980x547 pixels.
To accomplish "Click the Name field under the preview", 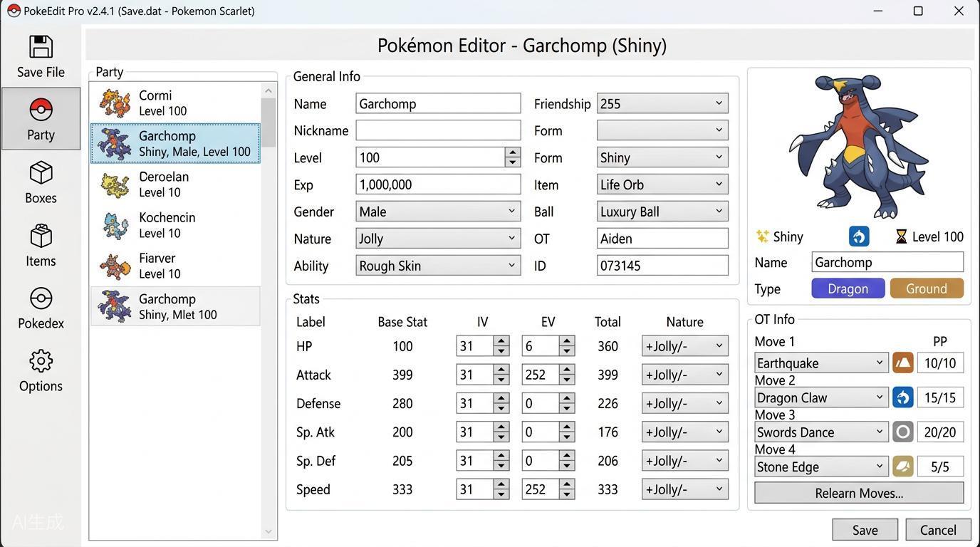I will click(x=887, y=262).
